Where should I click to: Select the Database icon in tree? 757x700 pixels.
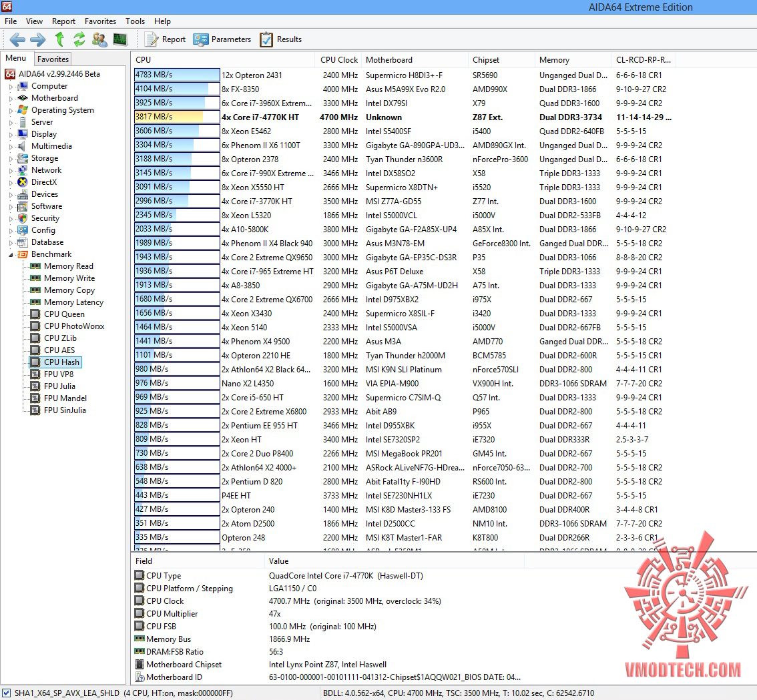[x=22, y=242]
